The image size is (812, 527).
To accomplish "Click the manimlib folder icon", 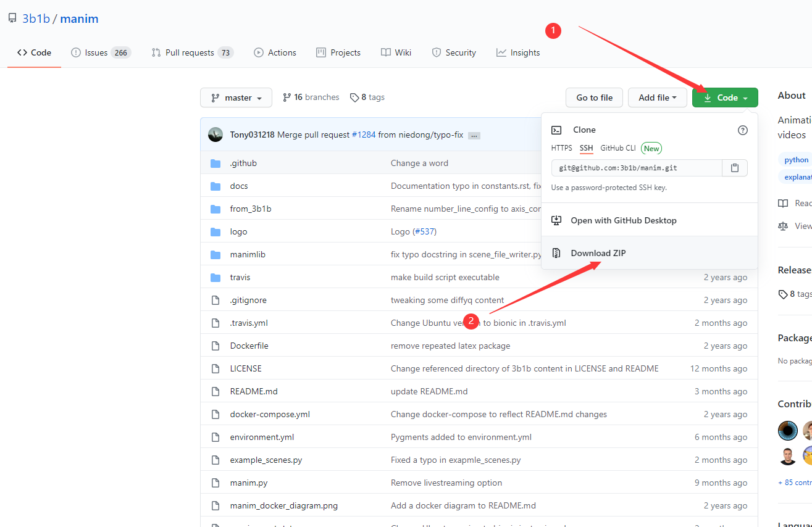I will coord(216,254).
